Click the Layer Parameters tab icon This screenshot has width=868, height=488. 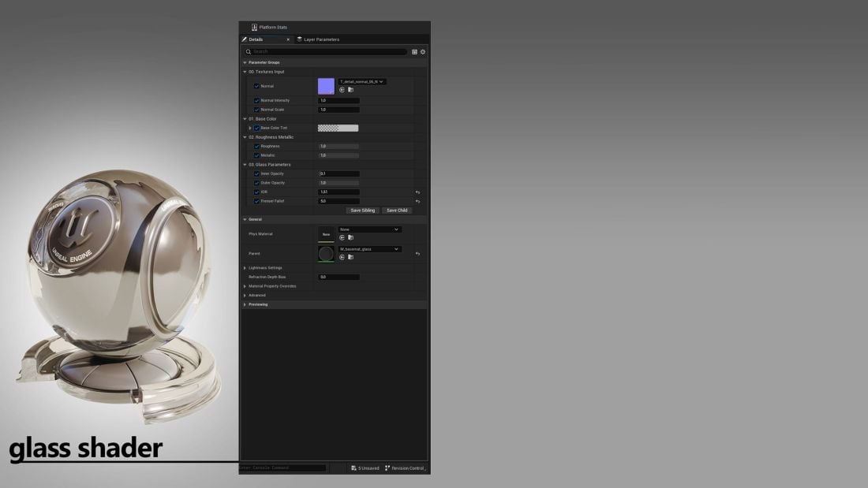click(300, 39)
